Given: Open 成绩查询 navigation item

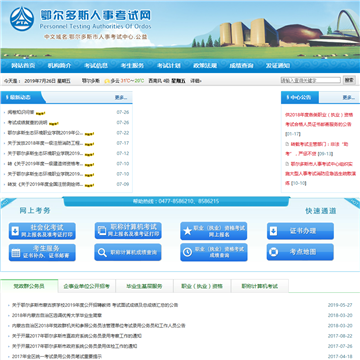Looking at the screenshot, I should click(241, 66).
